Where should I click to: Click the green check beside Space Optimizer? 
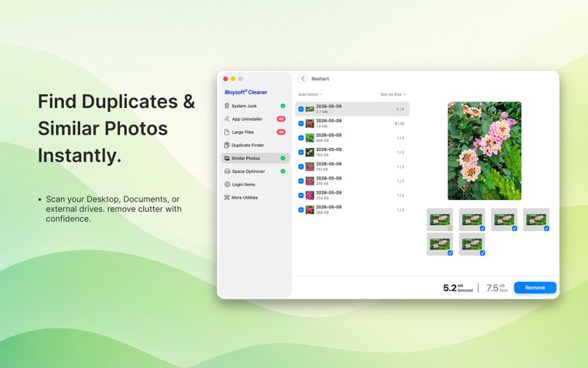pos(283,171)
